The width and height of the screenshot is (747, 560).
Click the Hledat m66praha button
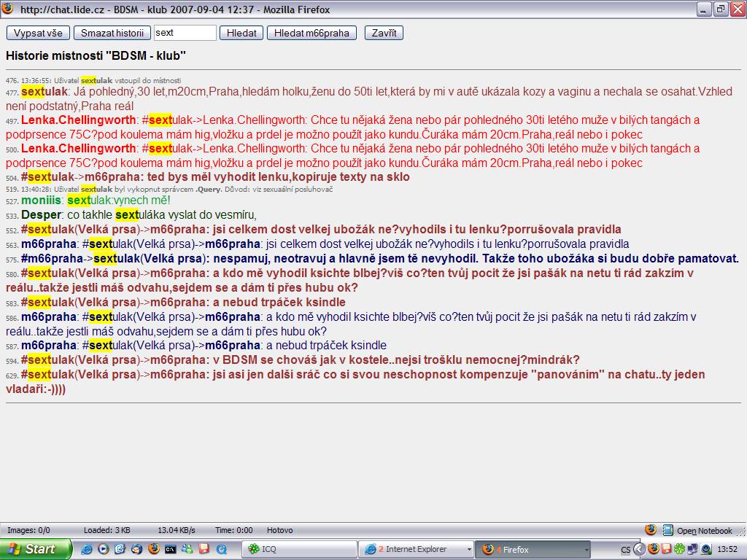tap(311, 33)
